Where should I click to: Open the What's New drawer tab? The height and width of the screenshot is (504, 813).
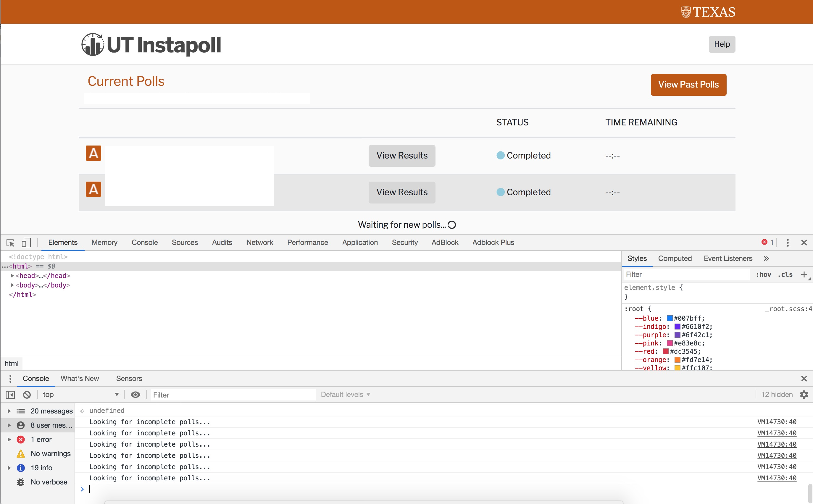[x=80, y=379]
